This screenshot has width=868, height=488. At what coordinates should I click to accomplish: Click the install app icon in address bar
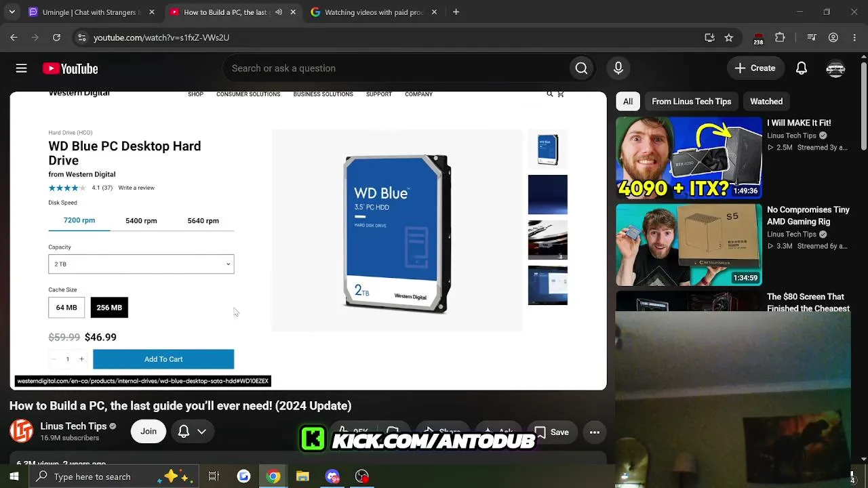coord(709,38)
